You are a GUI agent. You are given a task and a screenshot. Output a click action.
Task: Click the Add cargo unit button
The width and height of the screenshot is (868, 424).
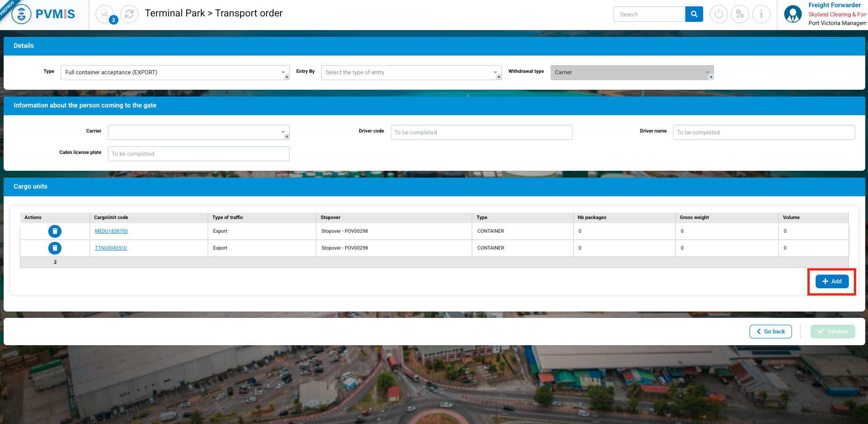[832, 281]
